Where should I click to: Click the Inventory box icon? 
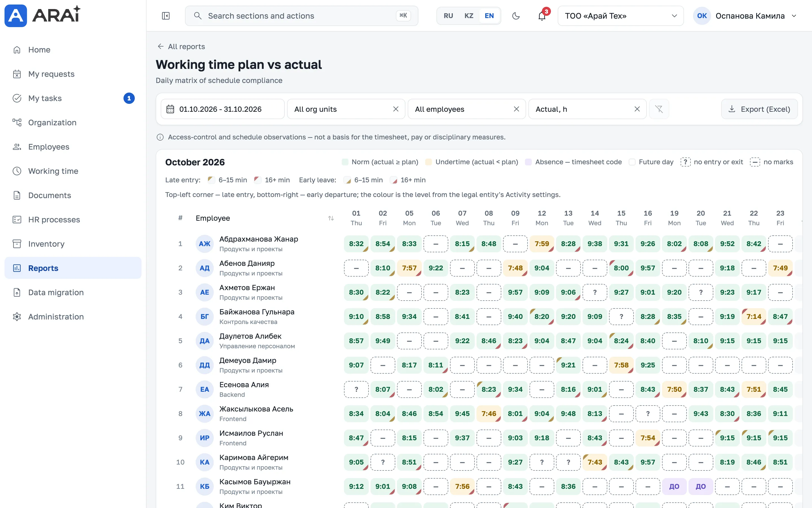tap(17, 244)
